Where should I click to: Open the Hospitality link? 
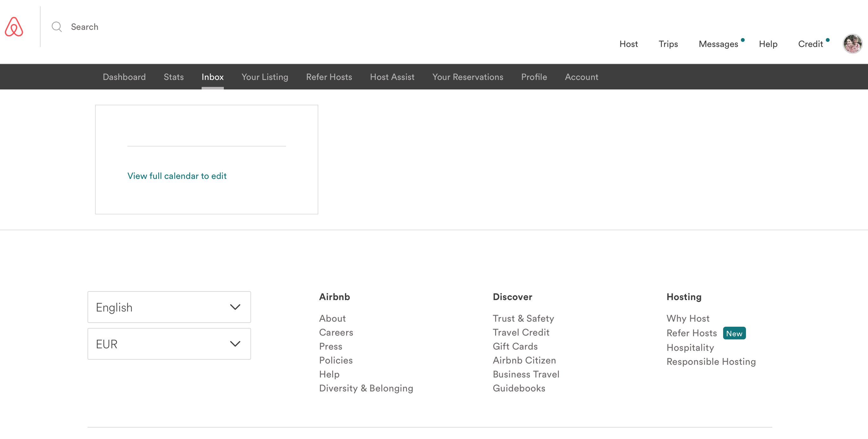click(690, 348)
